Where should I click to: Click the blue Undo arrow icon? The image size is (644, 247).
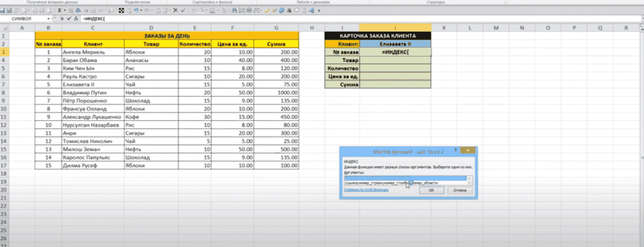(135, 10)
